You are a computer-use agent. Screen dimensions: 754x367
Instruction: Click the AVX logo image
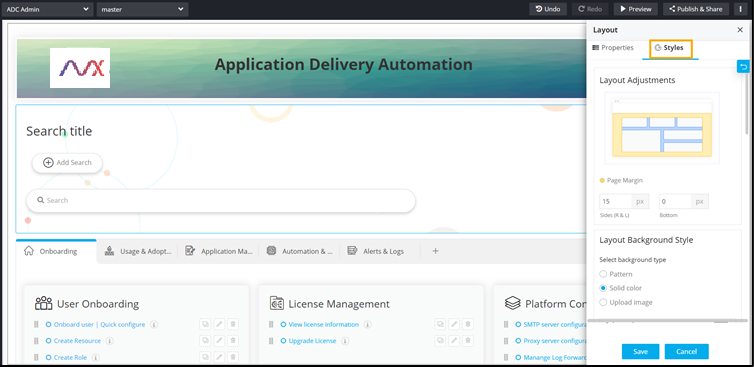click(80, 68)
